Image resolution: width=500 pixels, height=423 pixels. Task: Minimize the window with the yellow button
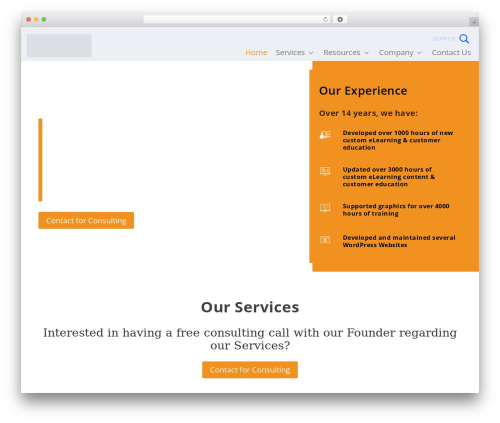pyautogui.click(x=36, y=20)
